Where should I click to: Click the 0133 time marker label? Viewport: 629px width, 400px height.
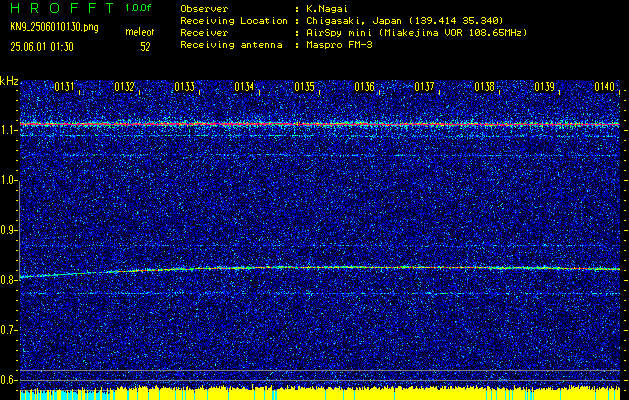[185, 86]
